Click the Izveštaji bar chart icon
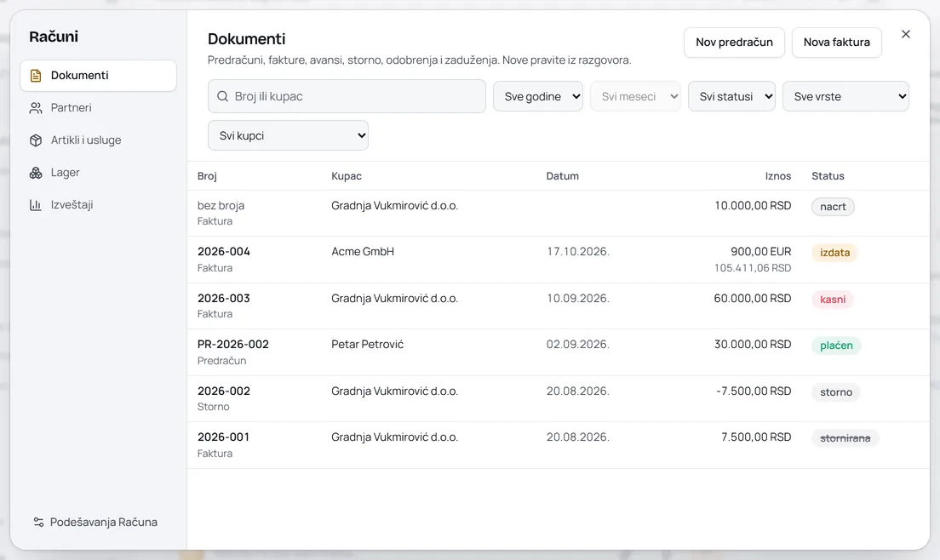Screen dimensions: 940x560 pos(36,205)
